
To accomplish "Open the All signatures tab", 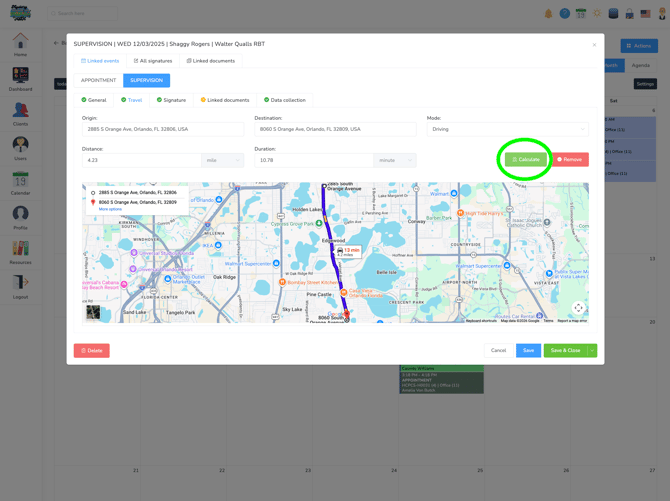I will tap(153, 61).
